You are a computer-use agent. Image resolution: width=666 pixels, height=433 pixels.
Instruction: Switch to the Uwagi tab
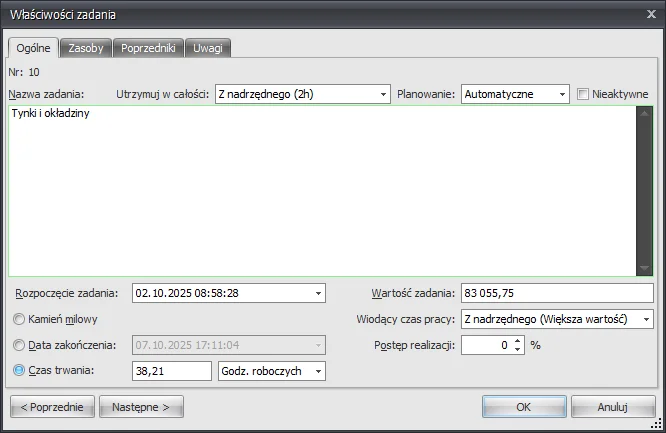click(x=209, y=48)
